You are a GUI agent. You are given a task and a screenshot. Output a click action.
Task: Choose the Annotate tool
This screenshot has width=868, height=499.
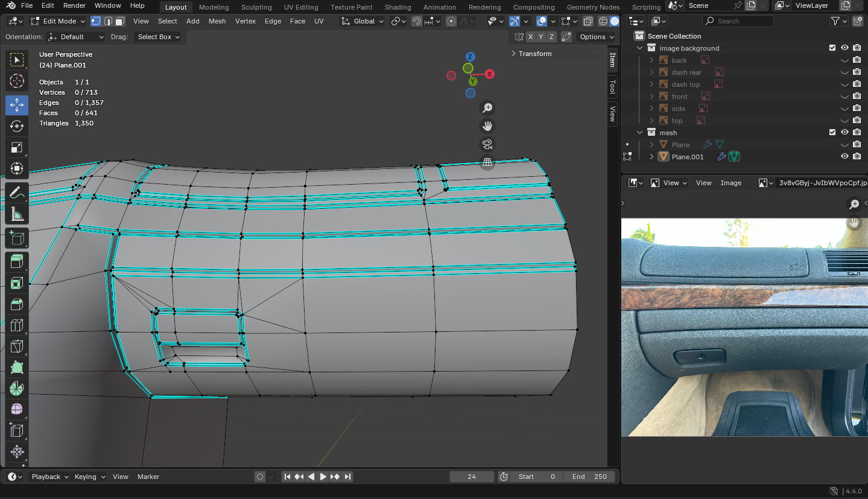pos(17,192)
